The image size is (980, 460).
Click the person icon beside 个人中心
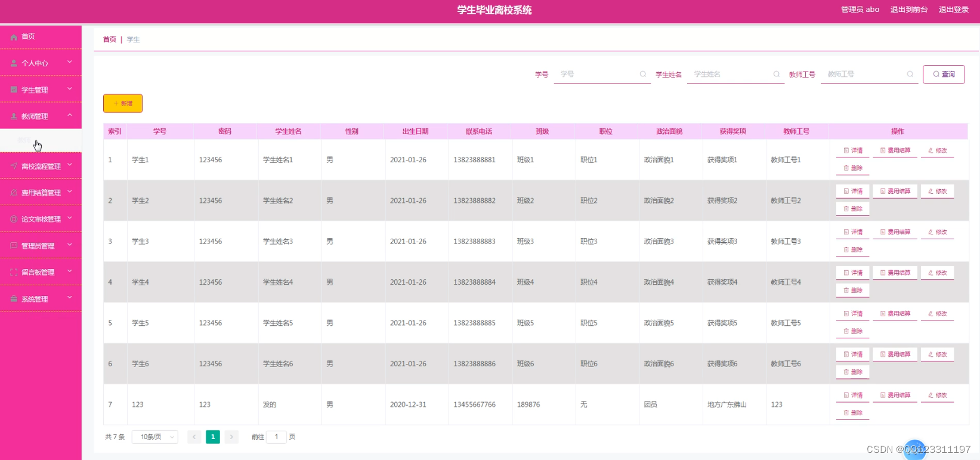pyautogui.click(x=14, y=63)
